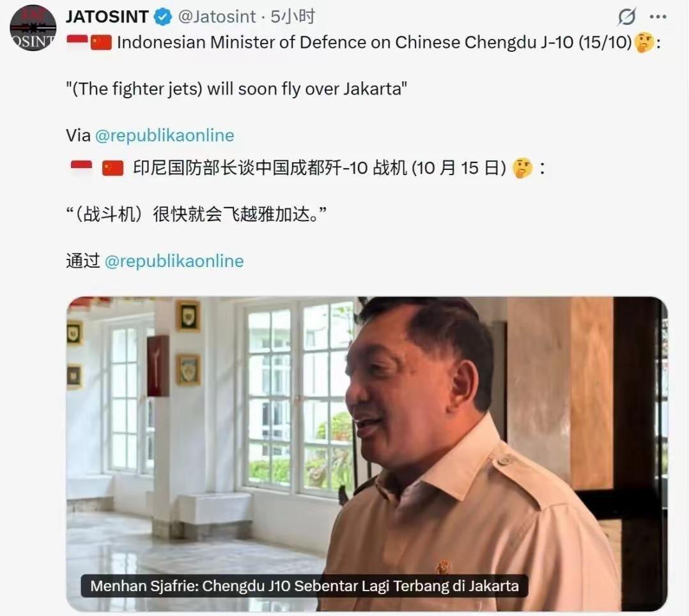Viewport: 689px width, 616px height.
Task: Click the Chinese flag emoji in translated line
Action: (x=113, y=168)
